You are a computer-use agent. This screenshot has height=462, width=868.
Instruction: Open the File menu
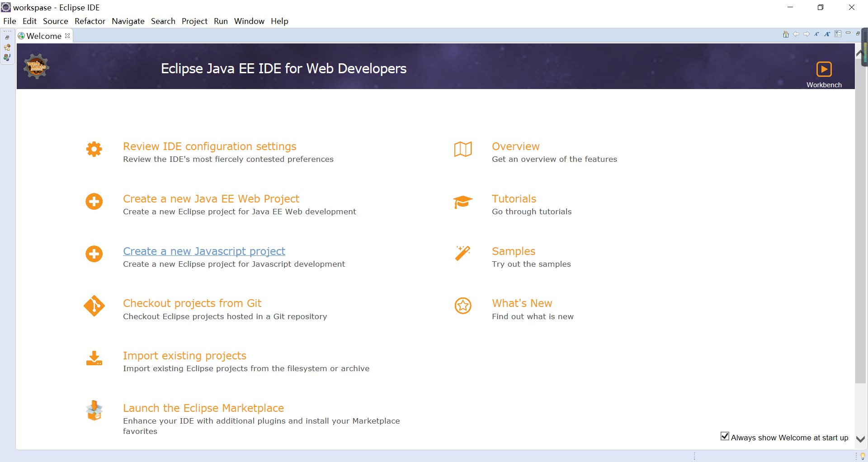[9, 21]
